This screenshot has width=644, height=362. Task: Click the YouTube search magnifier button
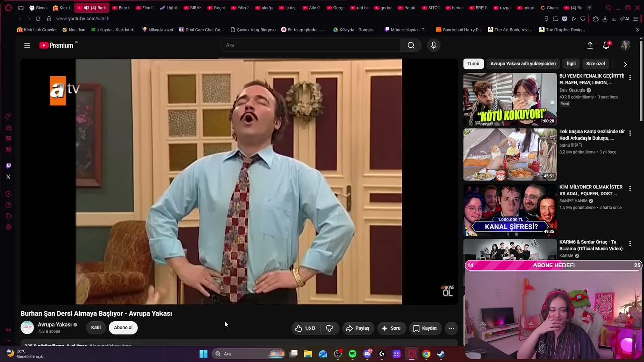point(411,45)
